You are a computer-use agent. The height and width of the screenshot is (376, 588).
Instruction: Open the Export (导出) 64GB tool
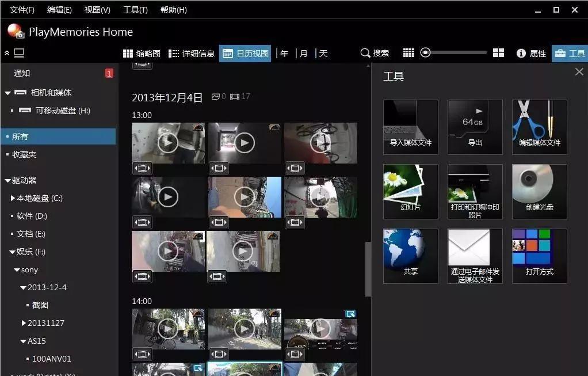tap(475, 127)
